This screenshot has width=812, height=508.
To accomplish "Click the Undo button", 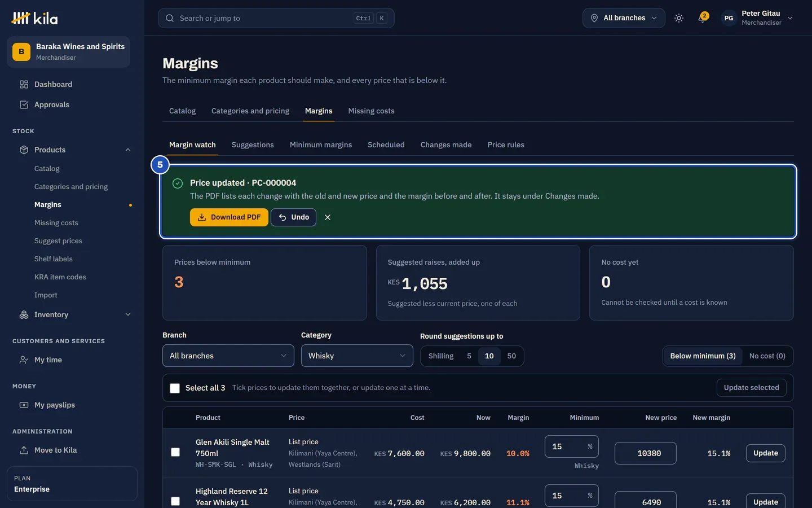I will point(293,217).
